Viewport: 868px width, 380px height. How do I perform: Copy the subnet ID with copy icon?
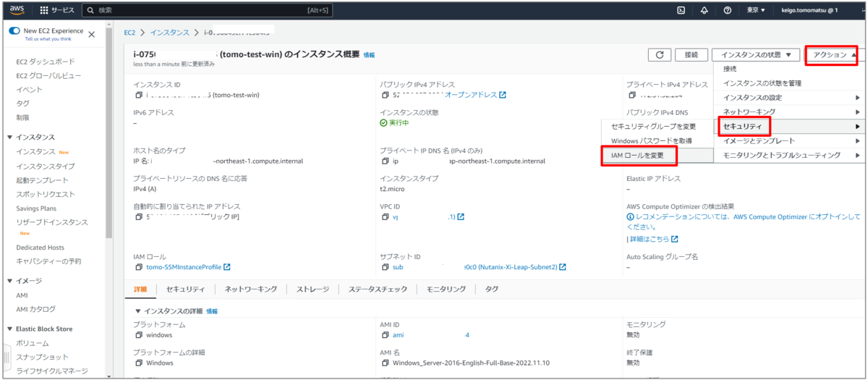385,267
